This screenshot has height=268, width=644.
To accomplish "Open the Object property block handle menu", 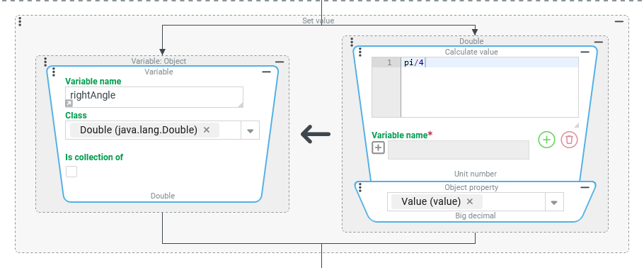I will coord(360,188).
